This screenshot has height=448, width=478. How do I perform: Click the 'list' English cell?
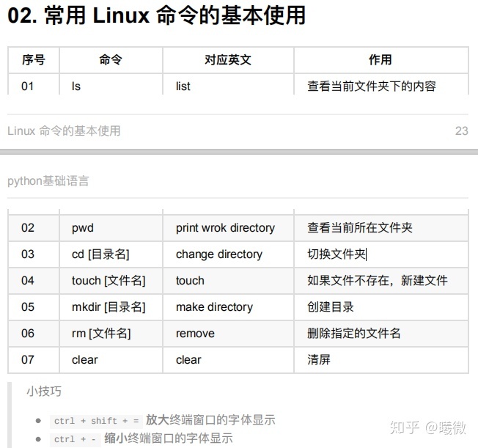(228, 86)
